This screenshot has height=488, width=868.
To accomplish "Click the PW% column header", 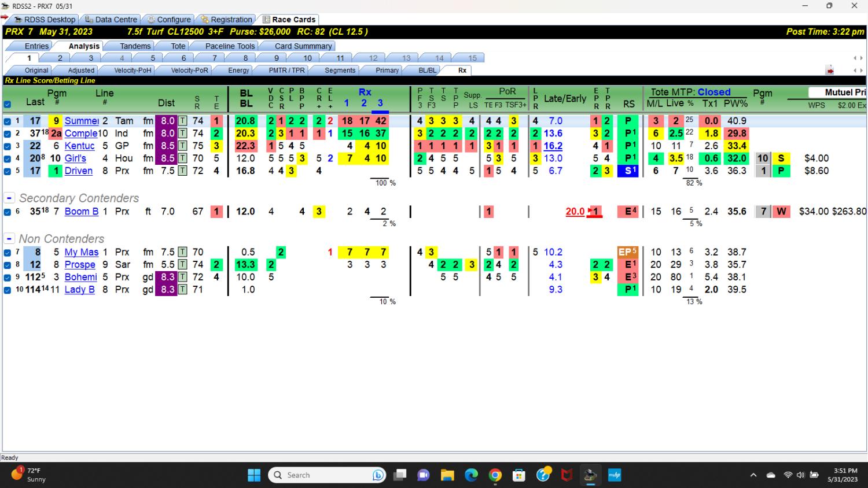I will coord(735,103).
